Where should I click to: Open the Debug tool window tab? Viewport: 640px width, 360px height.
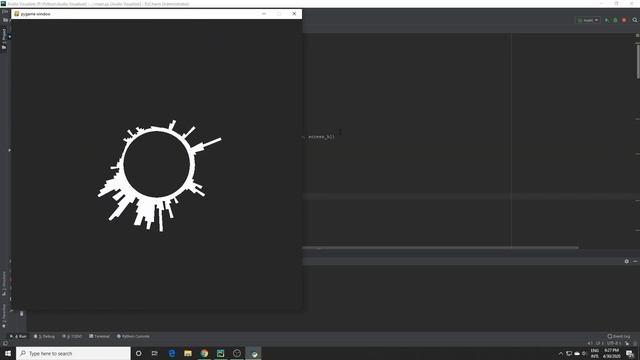click(44, 336)
